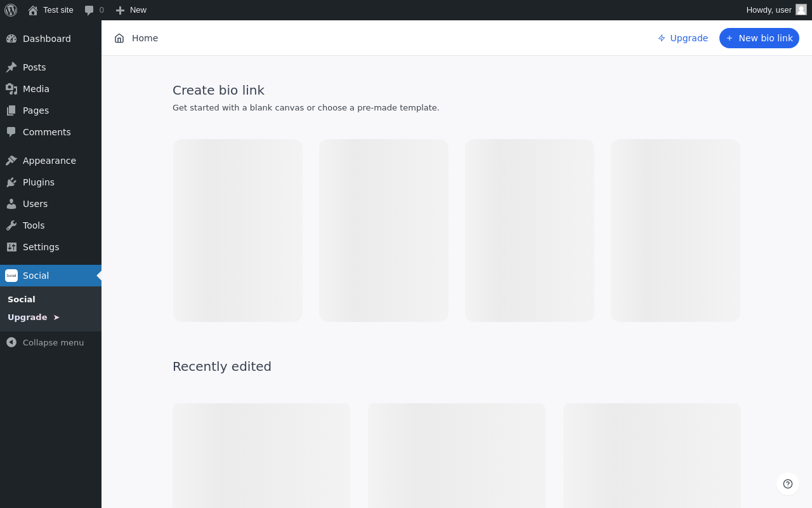Click the Plugins plug icon
812x508 pixels.
click(11, 182)
